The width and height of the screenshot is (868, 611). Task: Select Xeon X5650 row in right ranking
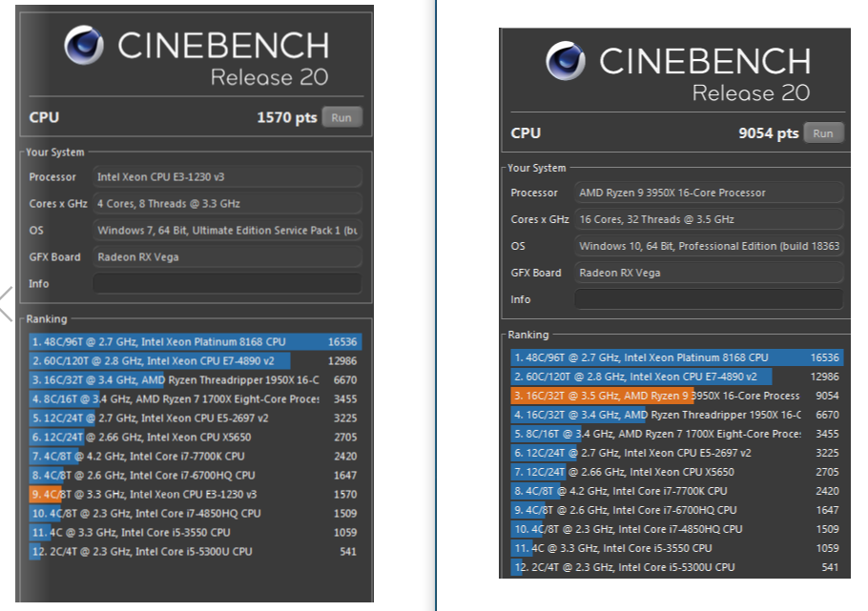(677, 472)
